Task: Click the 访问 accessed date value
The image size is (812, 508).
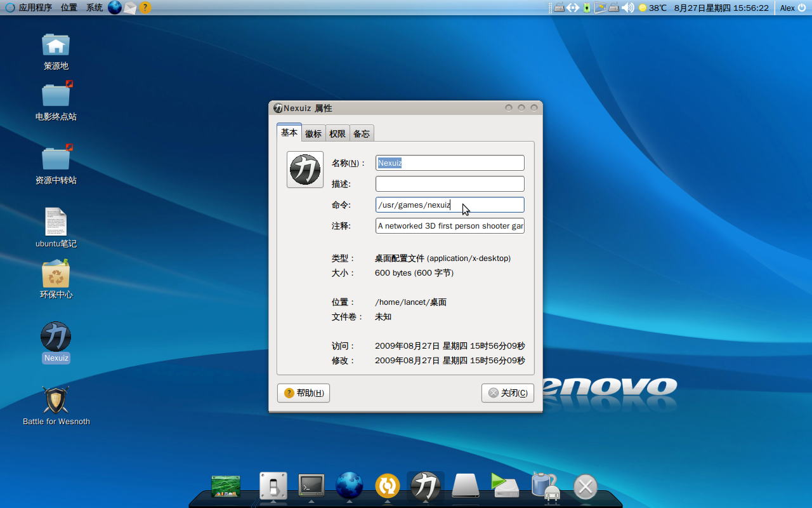Action: point(450,346)
